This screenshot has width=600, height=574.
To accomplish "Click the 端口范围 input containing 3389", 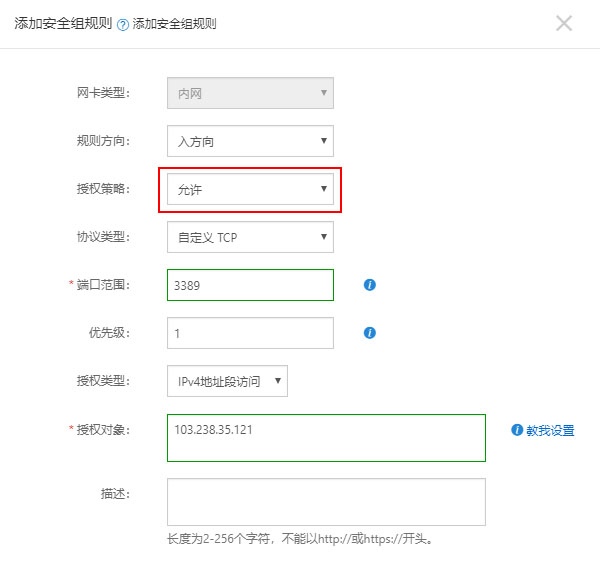I will pyautogui.click(x=250, y=285).
